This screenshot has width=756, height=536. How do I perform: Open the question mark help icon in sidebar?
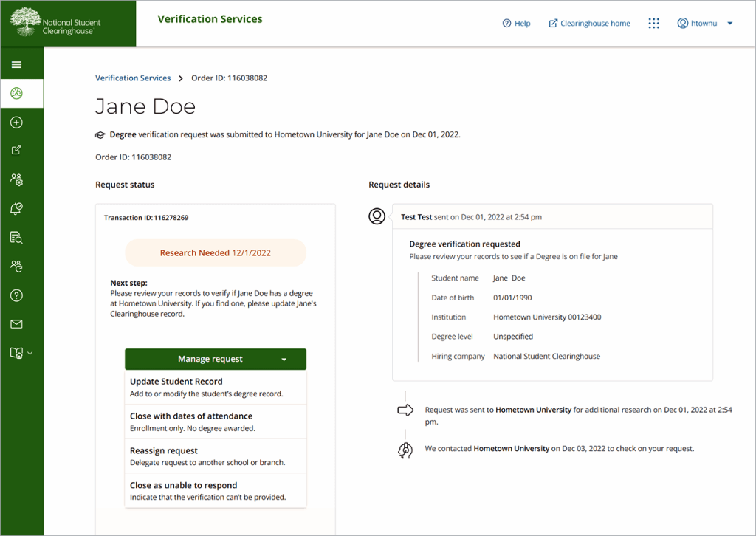(x=16, y=295)
